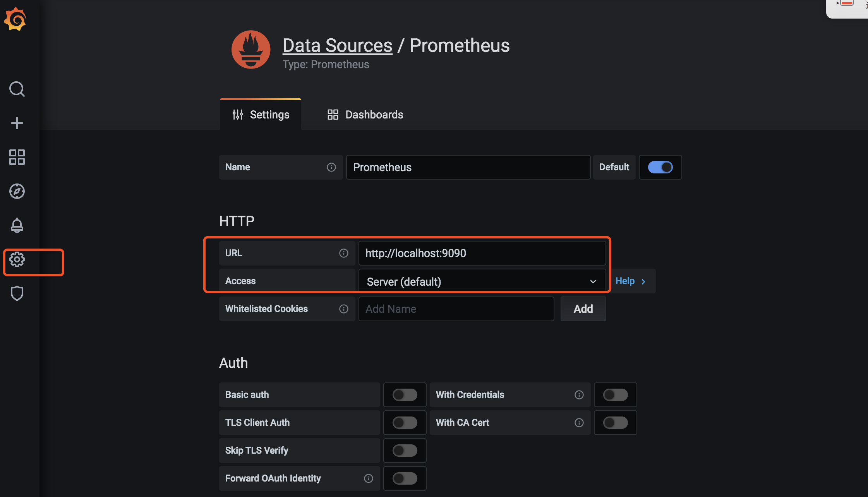Open the Server Admin shield icon
The image size is (868, 497).
[x=17, y=293]
